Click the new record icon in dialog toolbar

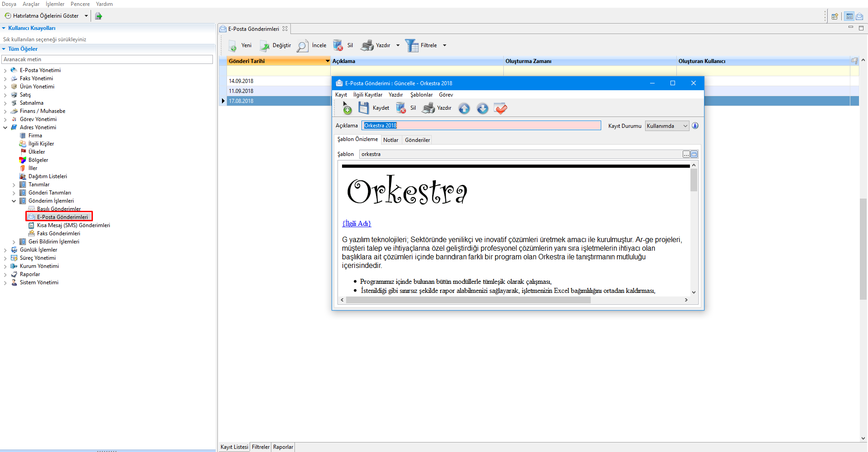click(347, 108)
